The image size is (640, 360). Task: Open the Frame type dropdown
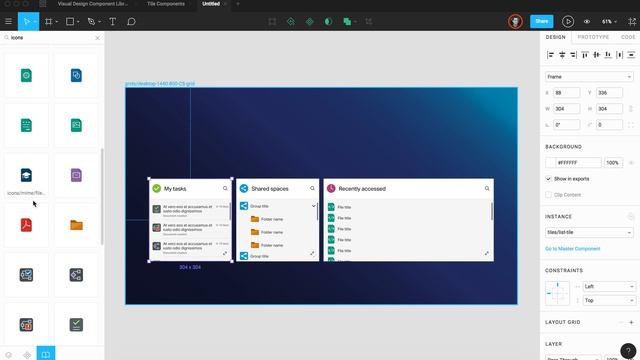click(x=589, y=77)
